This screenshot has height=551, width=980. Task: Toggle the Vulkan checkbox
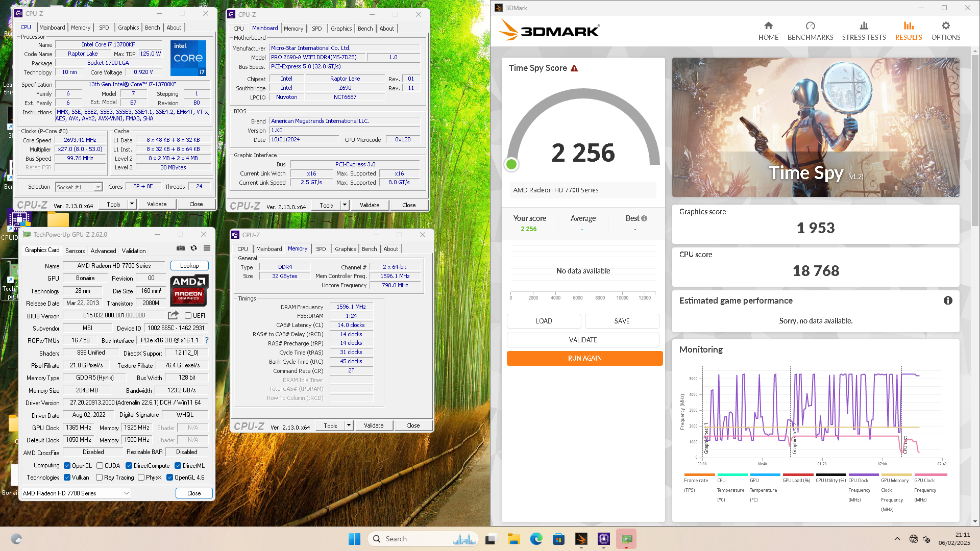pyautogui.click(x=67, y=478)
